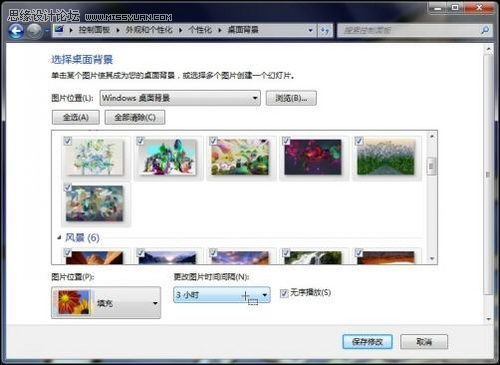Click the 浏览(B)... button
Image resolution: width=500 pixels, height=365 pixels.
tap(291, 98)
